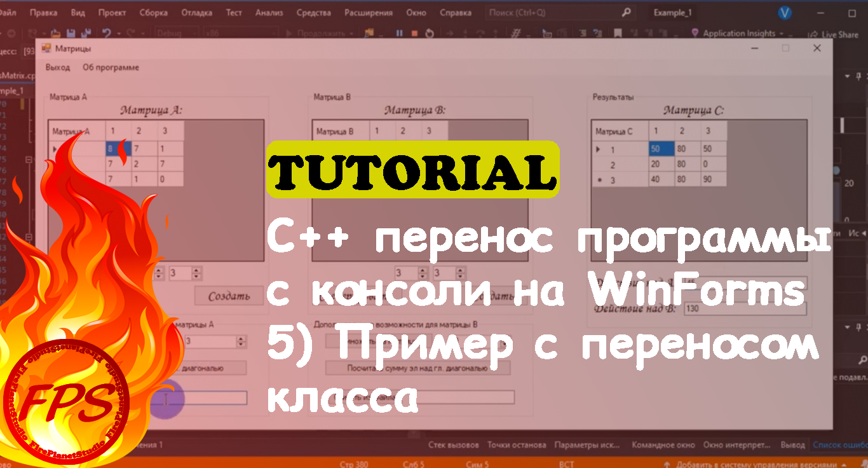The height and width of the screenshot is (468, 868).
Task: Open the Debug configuration dropdown
Action: point(175,33)
